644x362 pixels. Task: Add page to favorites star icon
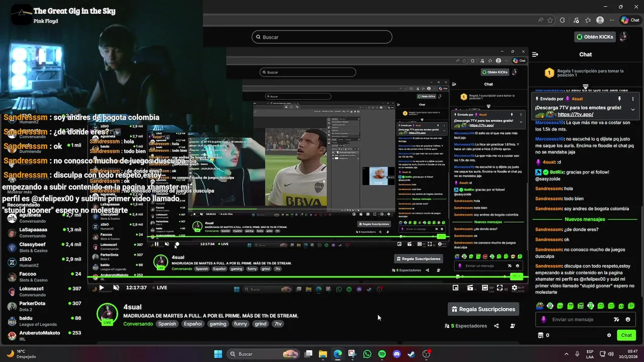point(550,20)
